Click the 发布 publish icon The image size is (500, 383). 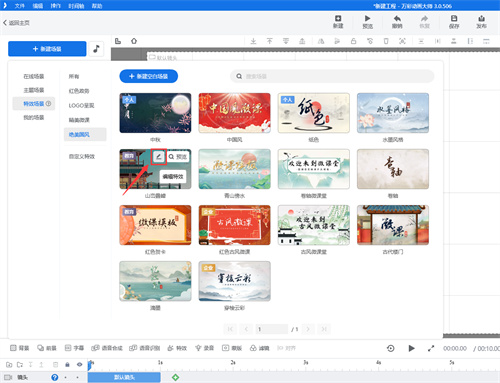tap(481, 18)
